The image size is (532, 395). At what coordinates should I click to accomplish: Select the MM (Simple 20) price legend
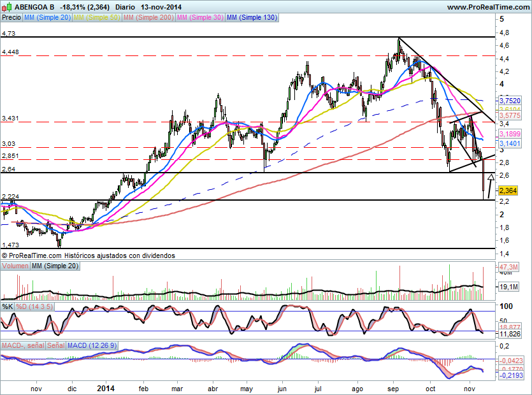tap(48, 18)
